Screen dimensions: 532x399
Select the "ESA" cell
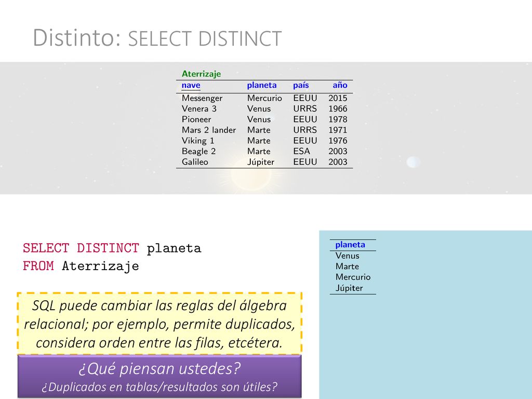301,151
